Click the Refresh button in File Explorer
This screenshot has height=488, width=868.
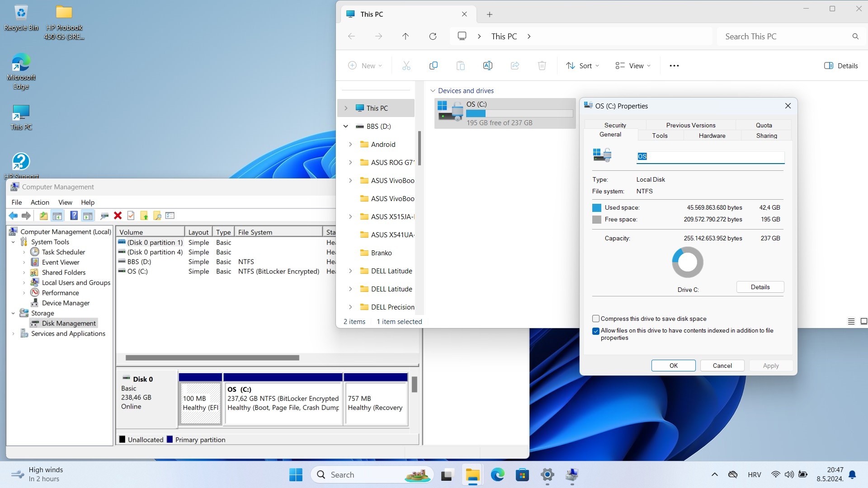(x=433, y=36)
